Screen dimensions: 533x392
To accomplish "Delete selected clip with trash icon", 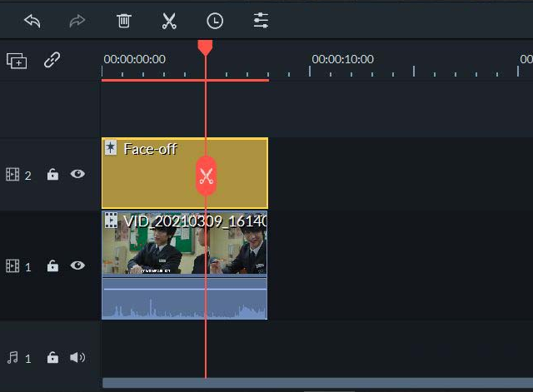I will [124, 21].
